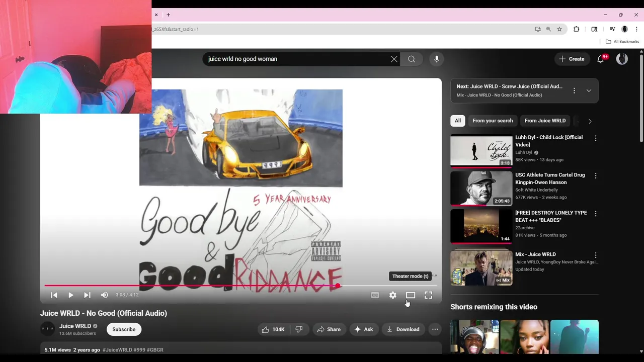
Task: Skip to the next video
Action: (x=87, y=295)
